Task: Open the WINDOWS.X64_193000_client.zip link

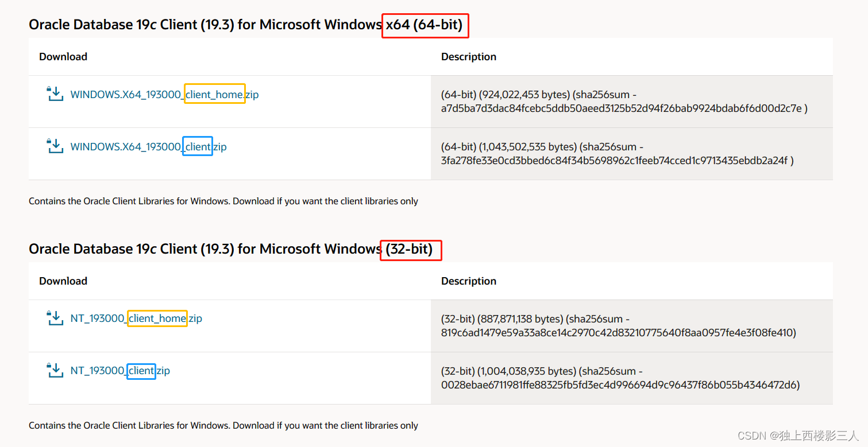Action: click(148, 147)
